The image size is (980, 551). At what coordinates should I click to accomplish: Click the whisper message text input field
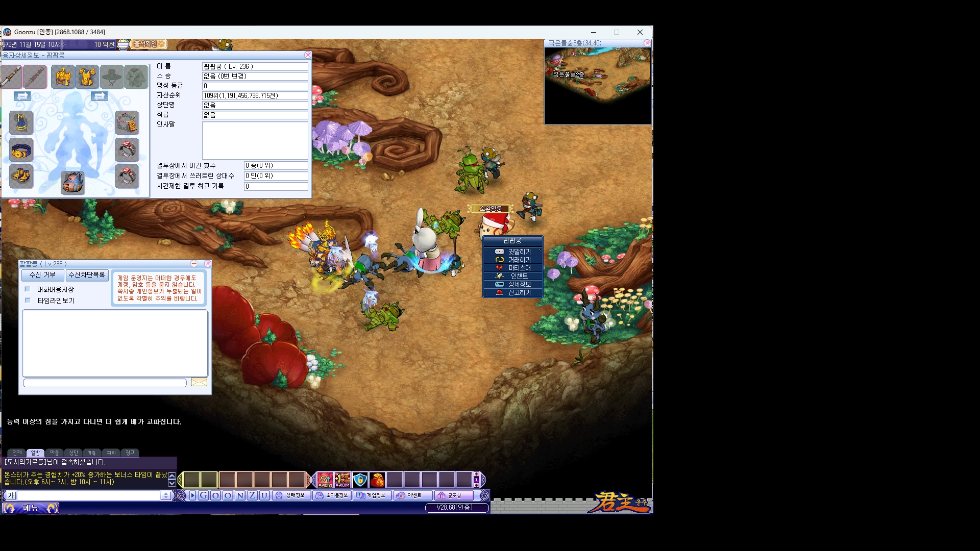pos(105,383)
